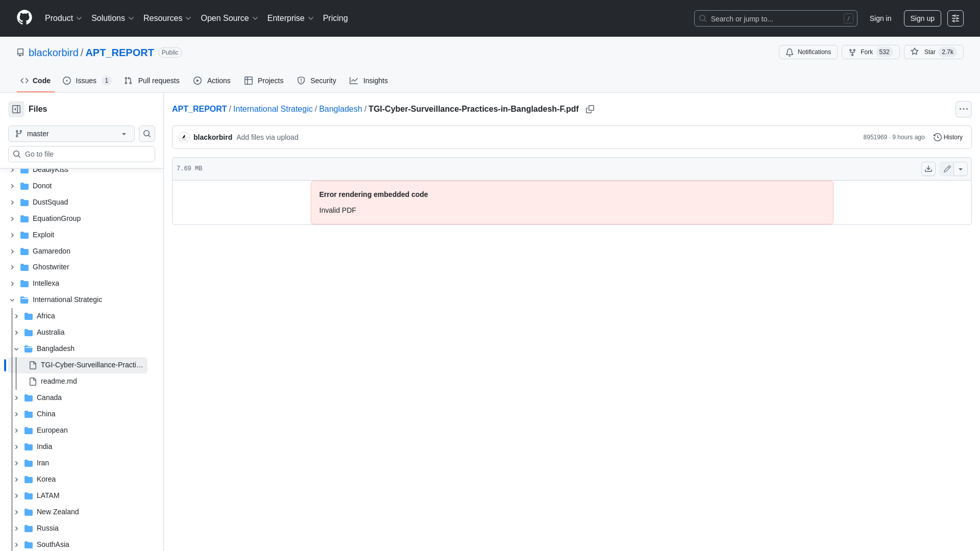Expand the Enterprise menu

pos(290,18)
